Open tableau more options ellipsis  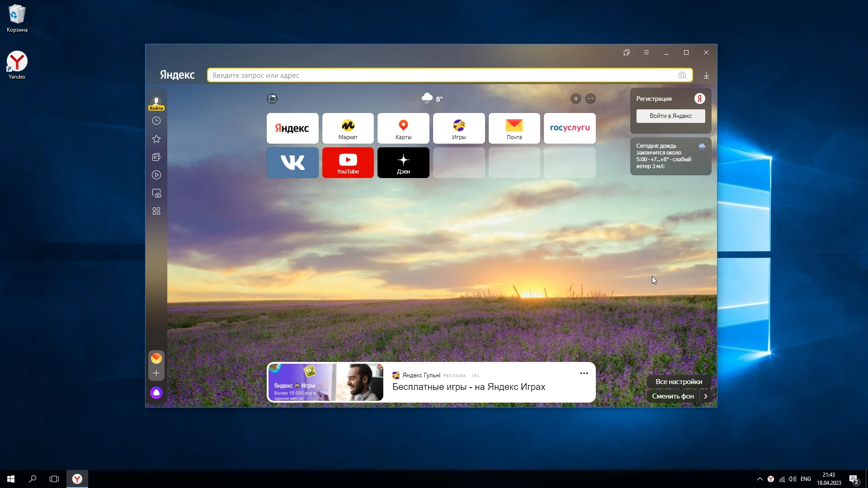[590, 99]
